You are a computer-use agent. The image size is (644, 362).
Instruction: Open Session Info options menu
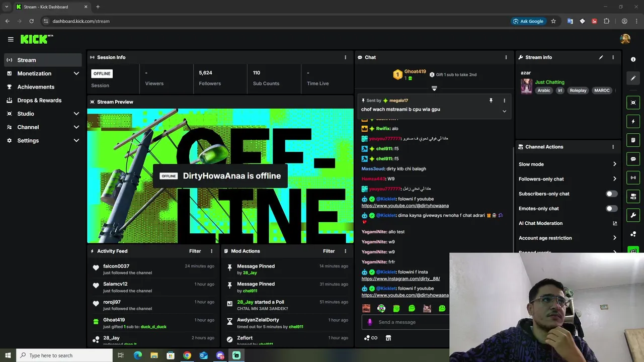(345, 57)
